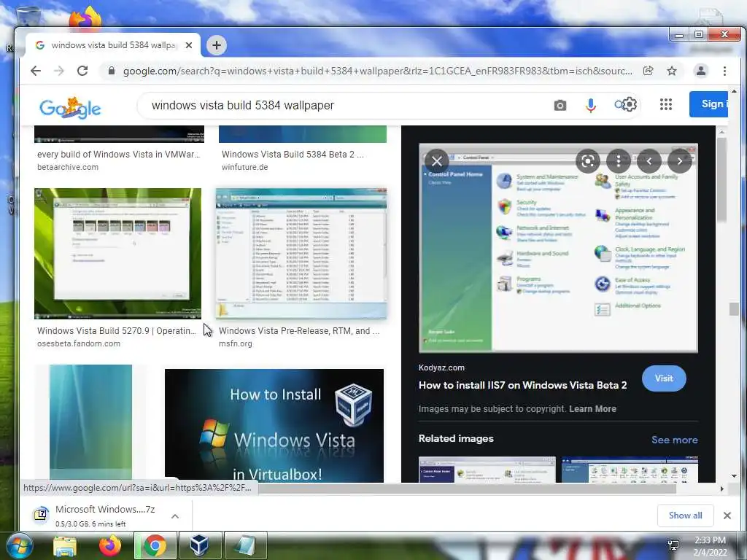
Task: Click msfn.org source link
Action: (x=236, y=343)
